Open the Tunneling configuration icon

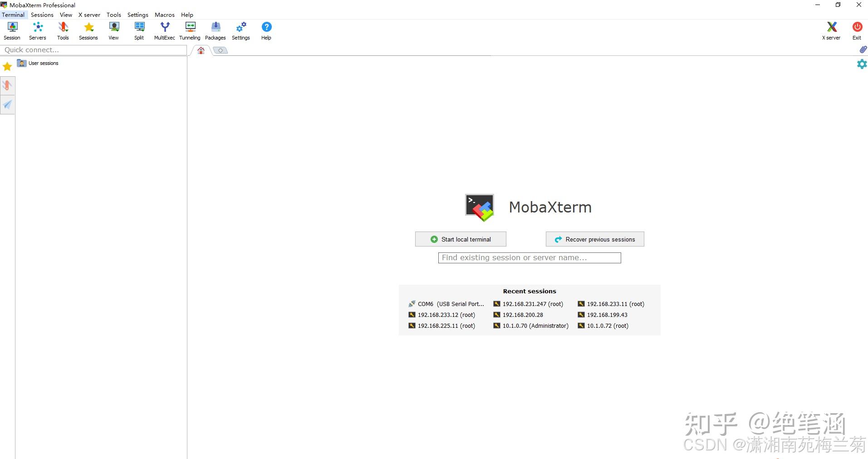pos(189,30)
